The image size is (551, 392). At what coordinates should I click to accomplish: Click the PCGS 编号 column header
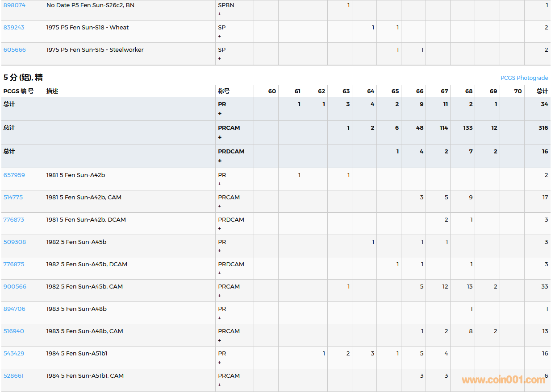[18, 91]
